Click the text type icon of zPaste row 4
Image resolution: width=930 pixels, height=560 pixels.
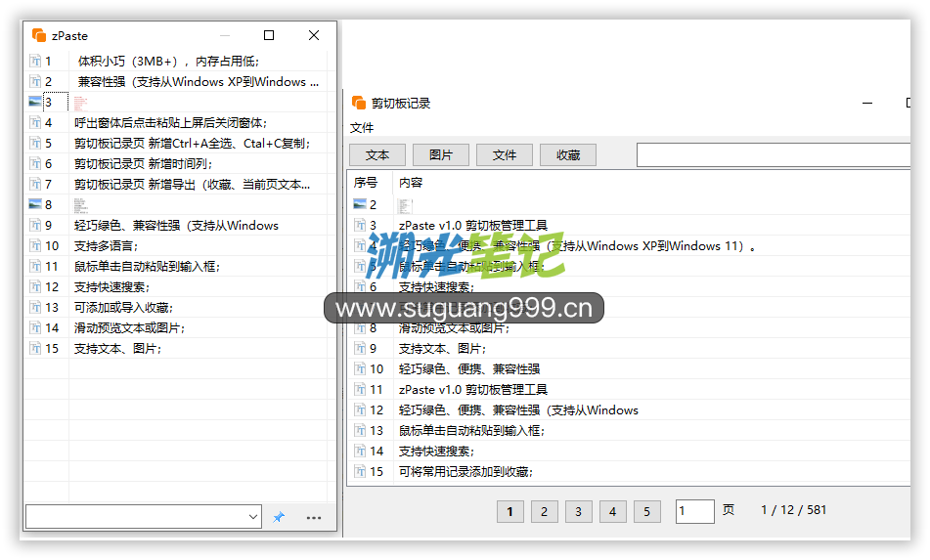(35, 123)
